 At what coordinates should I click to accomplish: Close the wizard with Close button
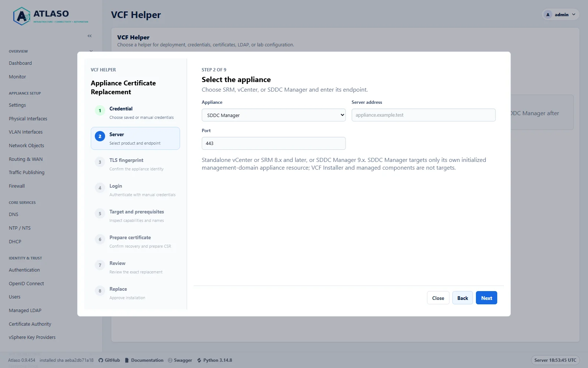tap(438, 298)
